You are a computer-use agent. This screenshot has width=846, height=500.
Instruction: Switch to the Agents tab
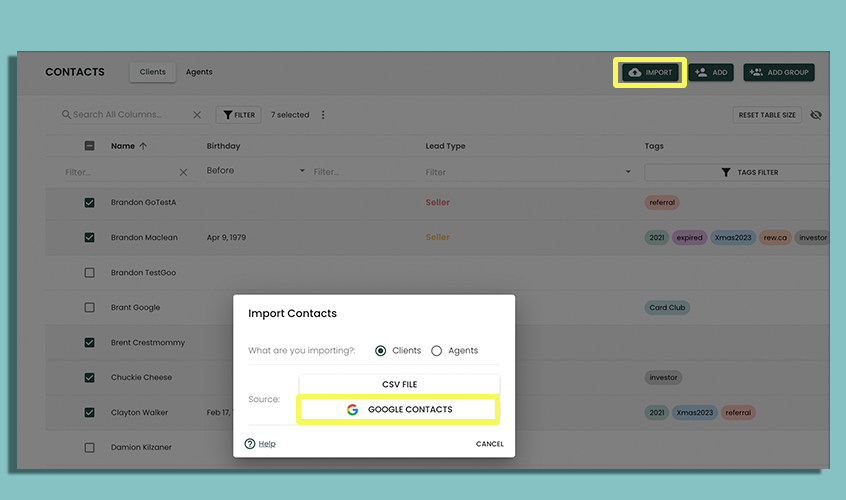(199, 72)
